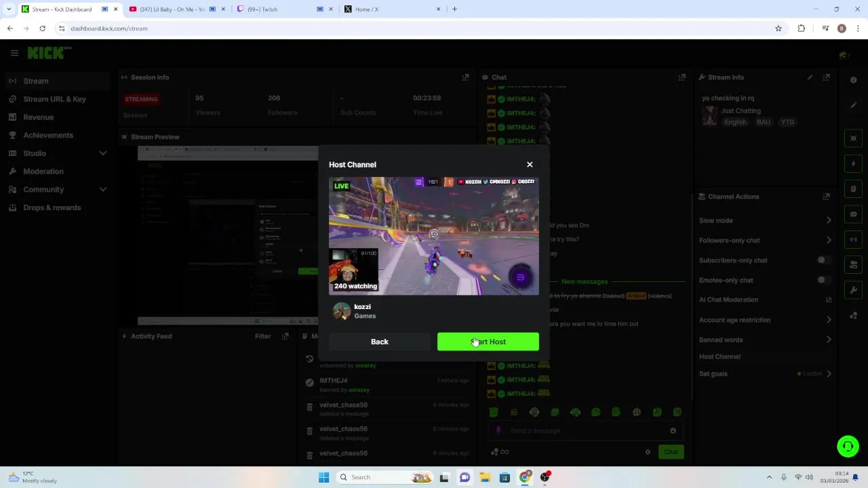The height and width of the screenshot is (488, 868).
Task: Toggle Subscribers-only chat switch
Action: (x=823, y=260)
